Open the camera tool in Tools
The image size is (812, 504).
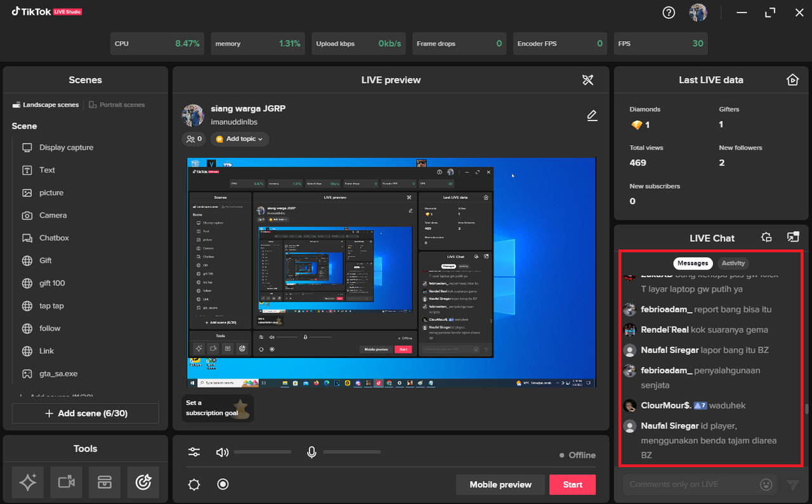click(66, 482)
